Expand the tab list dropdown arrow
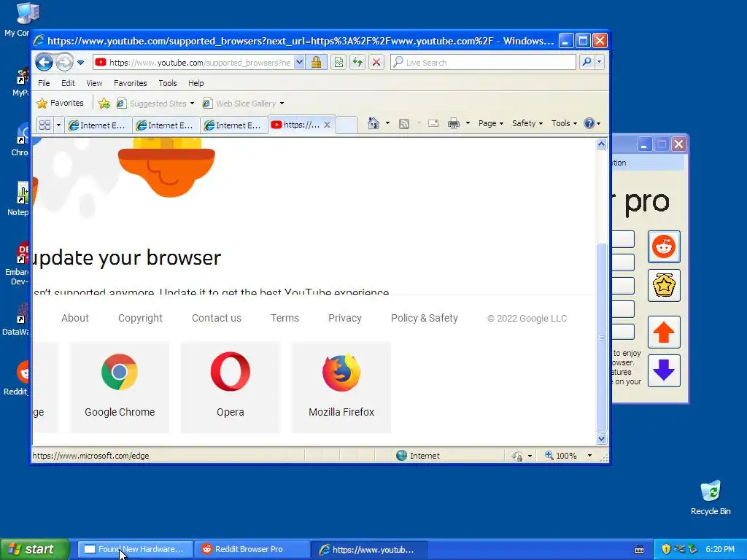 tap(58, 125)
